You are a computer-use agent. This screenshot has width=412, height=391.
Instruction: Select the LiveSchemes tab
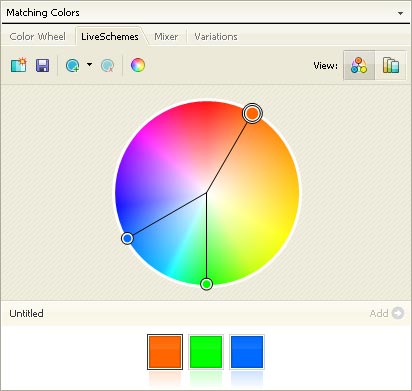coord(110,36)
